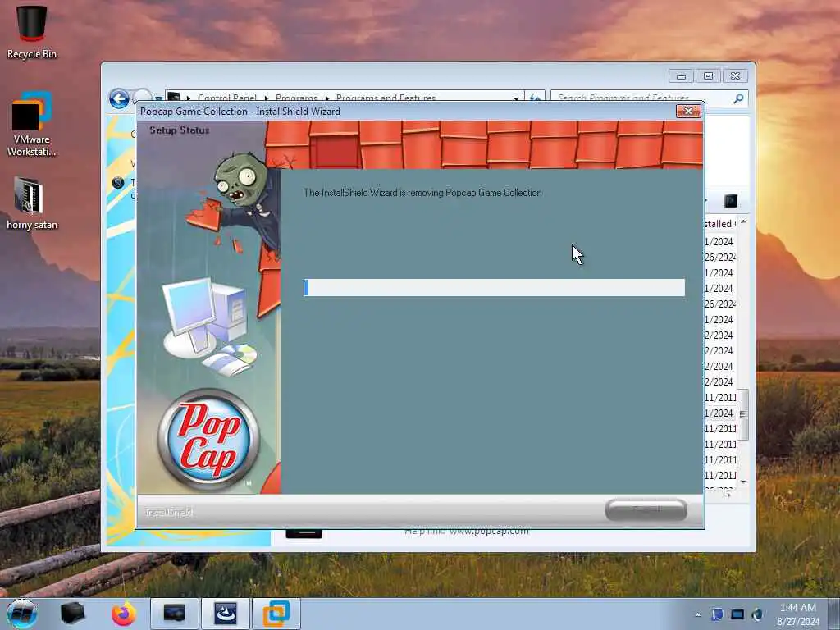Click the search magnifier in Programs and Features
Screen dimensions: 840x630
tap(738, 98)
